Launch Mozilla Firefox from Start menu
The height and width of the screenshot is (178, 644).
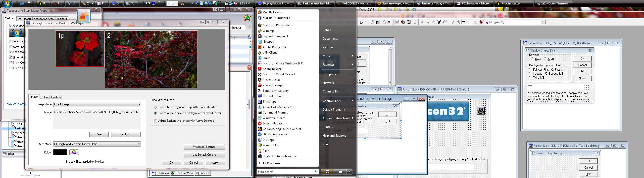pyautogui.click(x=273, y=12)
